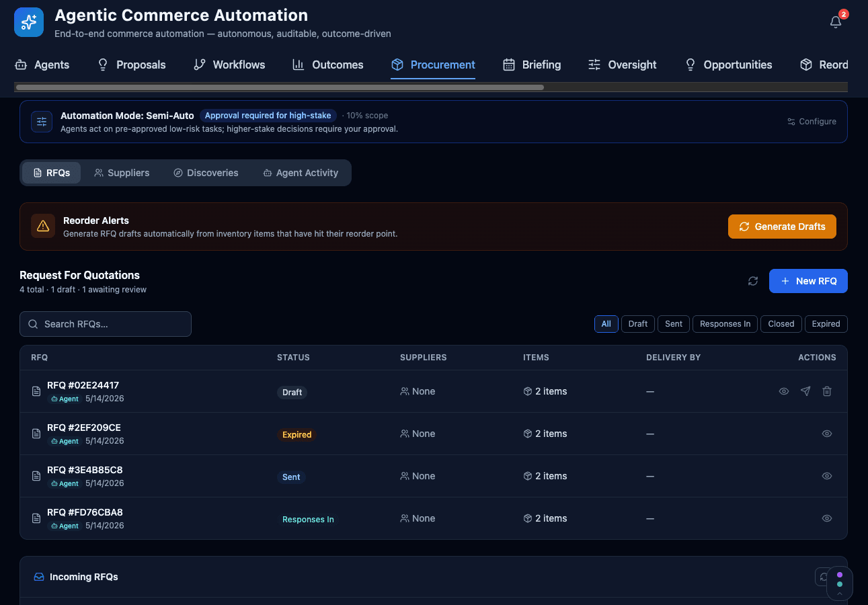The height and width of the screenshot is (605, 868).
Task: Click the Approval required for high-stake badge
Action: coord(268,116)
